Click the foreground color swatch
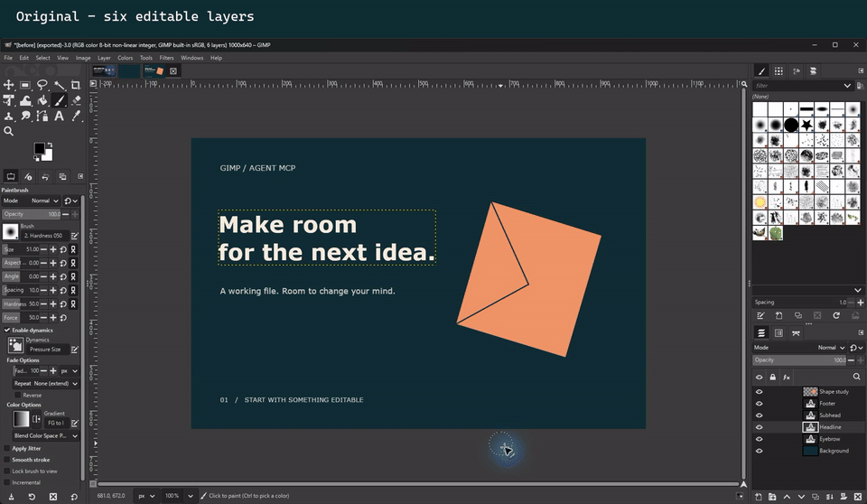Viewport: 867px width, 504px height. coord(39,148)
